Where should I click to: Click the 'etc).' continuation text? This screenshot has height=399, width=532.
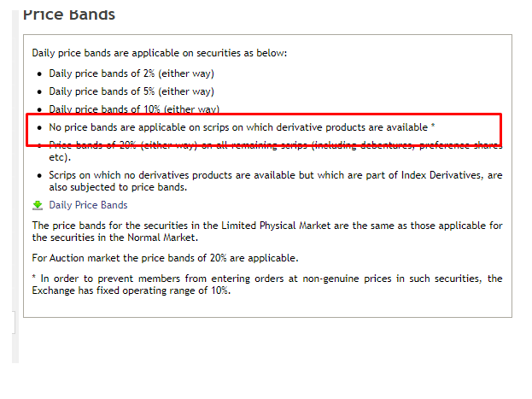tap(60, 157)
